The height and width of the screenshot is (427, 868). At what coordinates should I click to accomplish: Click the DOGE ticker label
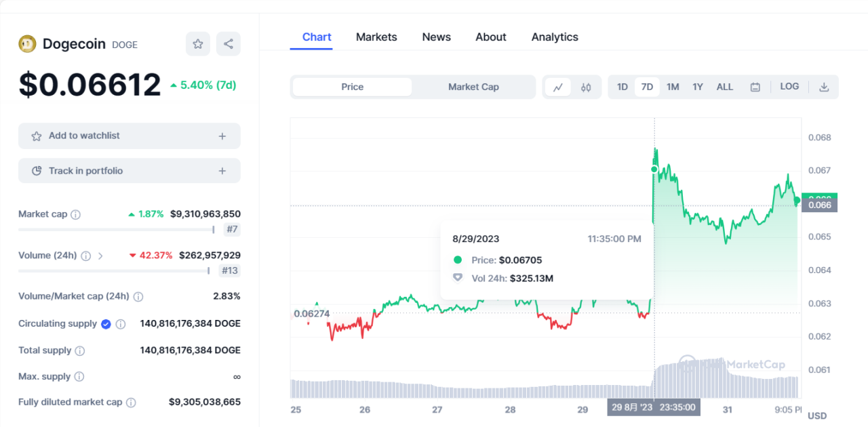coord(125,45)
